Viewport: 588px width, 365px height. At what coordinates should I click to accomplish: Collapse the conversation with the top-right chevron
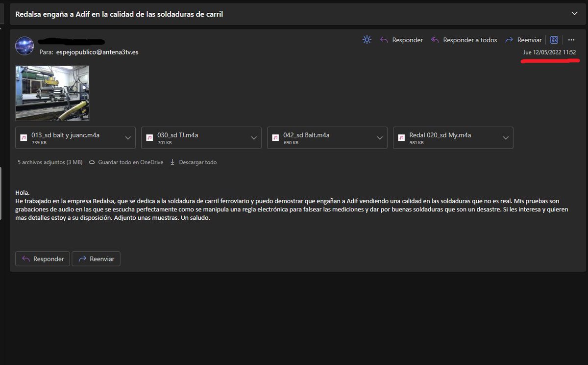pyautogui.click(x=574, y=14)
